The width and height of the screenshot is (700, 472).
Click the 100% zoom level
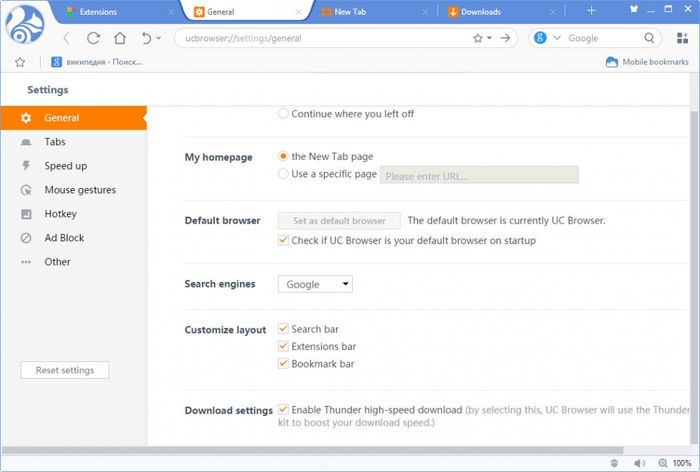(682, 464)
